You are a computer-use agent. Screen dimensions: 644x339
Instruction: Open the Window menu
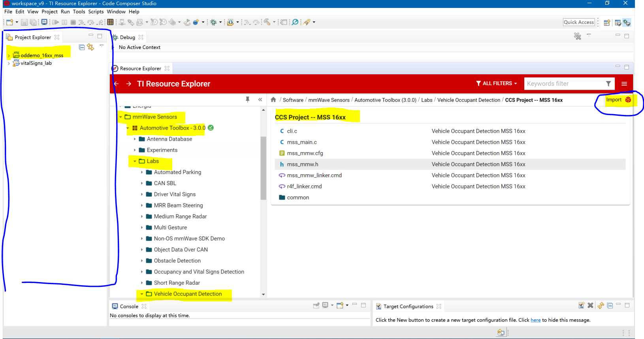point(116,11)
